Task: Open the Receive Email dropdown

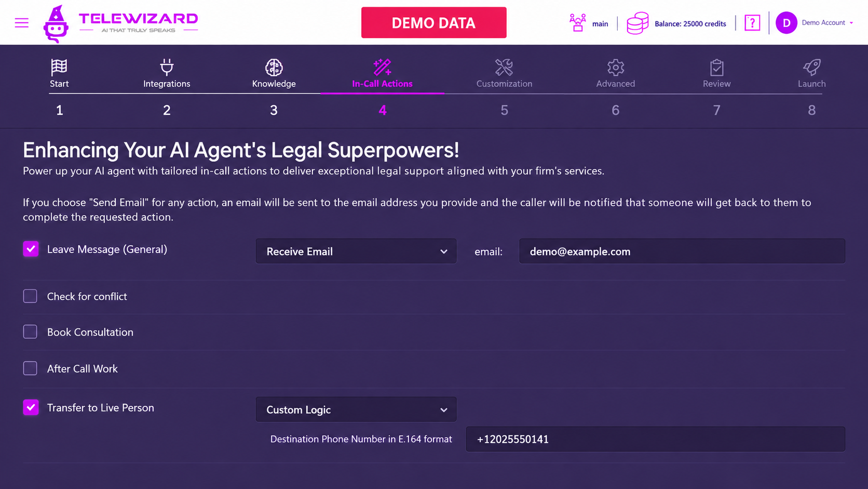Action: click(356, 252)
